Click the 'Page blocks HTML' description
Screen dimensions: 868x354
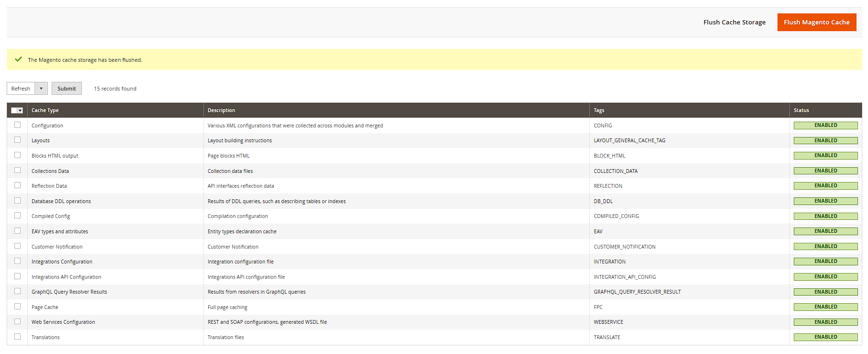pos(228,156)
